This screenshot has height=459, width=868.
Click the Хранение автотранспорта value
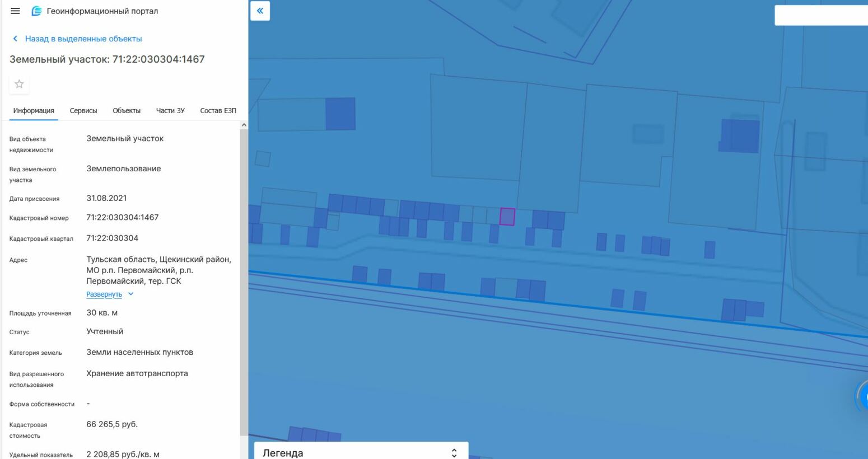coord(137,373)
